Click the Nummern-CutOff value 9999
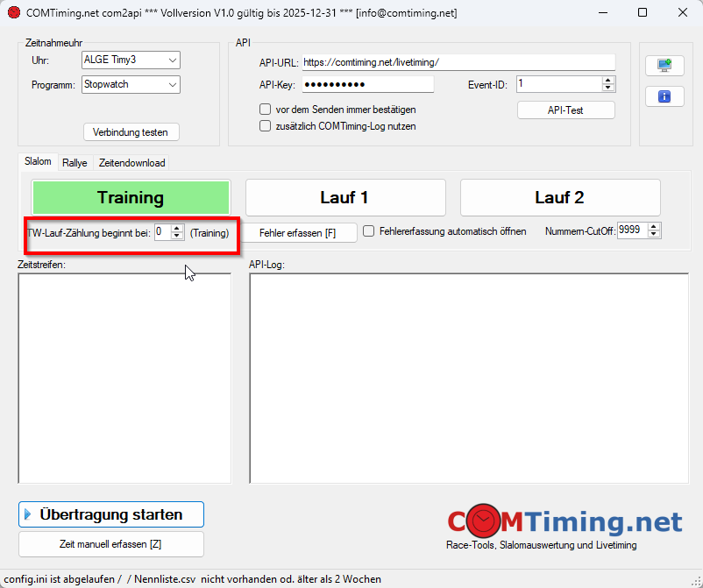 pyautogui.click(x=633, y=230)
